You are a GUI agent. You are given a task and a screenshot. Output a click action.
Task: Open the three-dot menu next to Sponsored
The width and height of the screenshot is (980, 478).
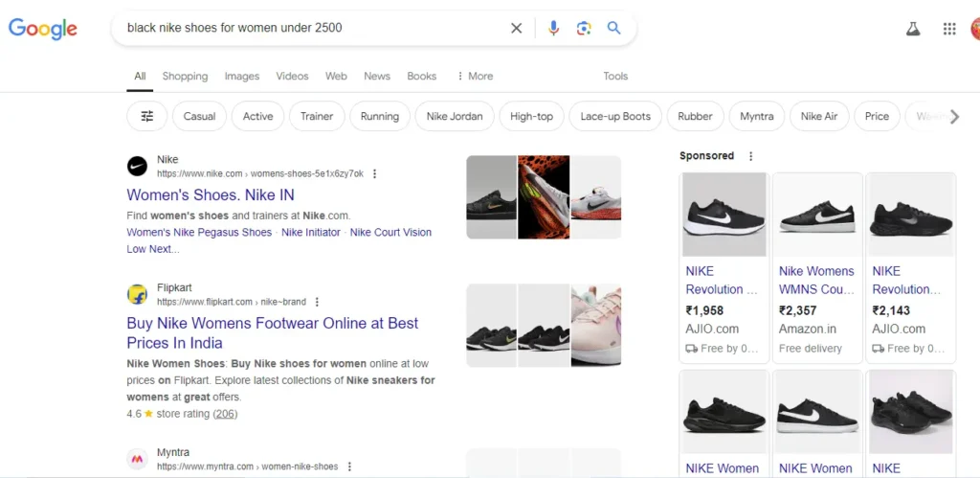click(x=750, y=156)
